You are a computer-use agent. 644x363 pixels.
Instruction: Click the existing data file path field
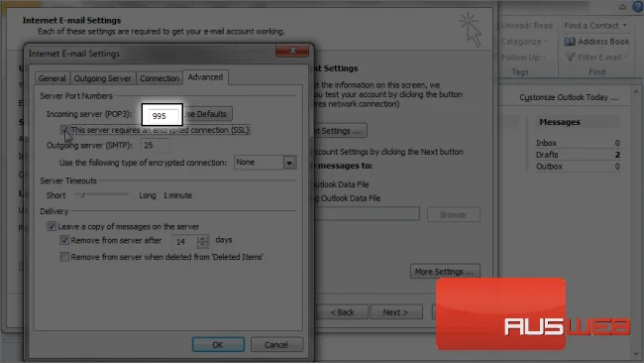367,214
